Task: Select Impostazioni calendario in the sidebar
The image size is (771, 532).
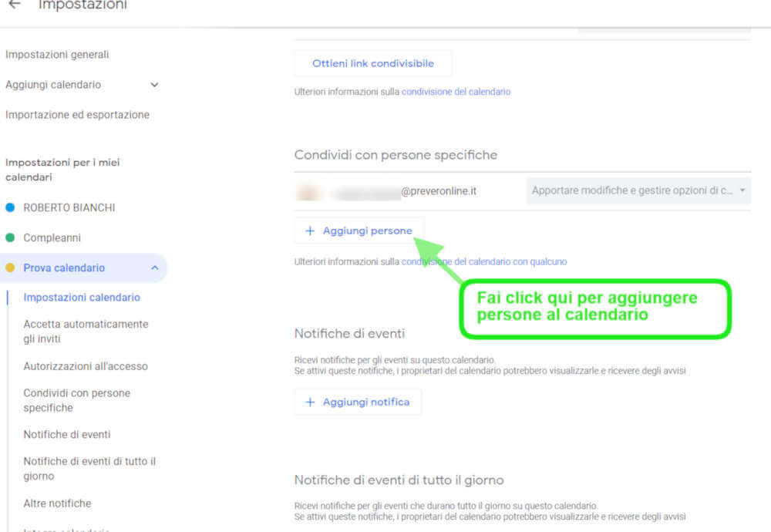Action: click(82, 298)
